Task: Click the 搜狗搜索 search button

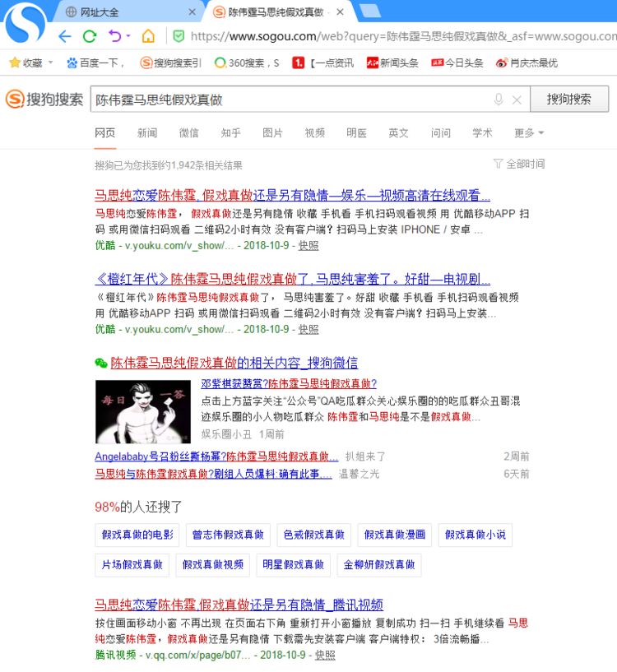Action: 569,99
